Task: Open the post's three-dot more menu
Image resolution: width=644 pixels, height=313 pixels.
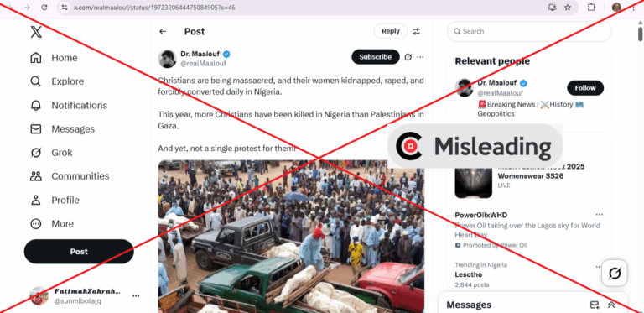Action: (x=420, y=57)
